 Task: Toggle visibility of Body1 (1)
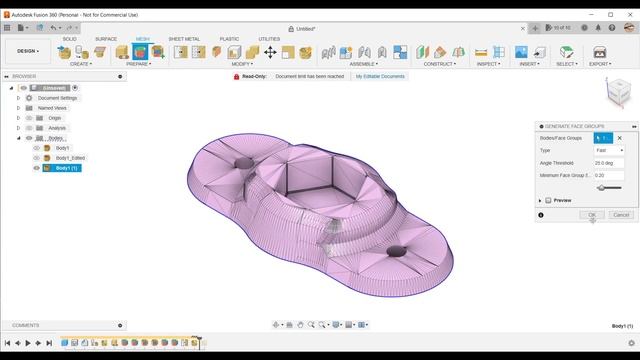click(37, 168)
